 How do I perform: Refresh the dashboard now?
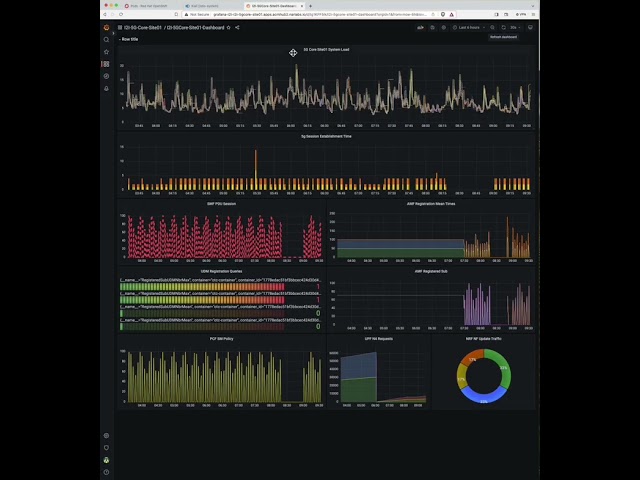tap(504, 28)
